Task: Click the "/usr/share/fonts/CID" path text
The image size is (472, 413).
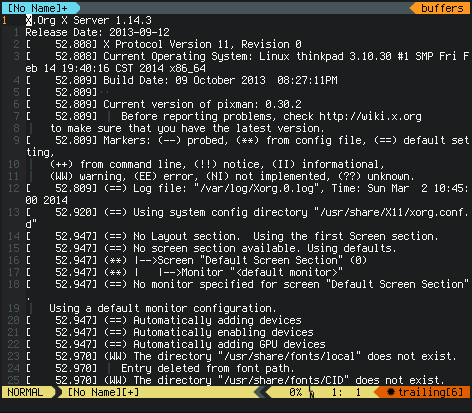Action: (x=283, y=380)
